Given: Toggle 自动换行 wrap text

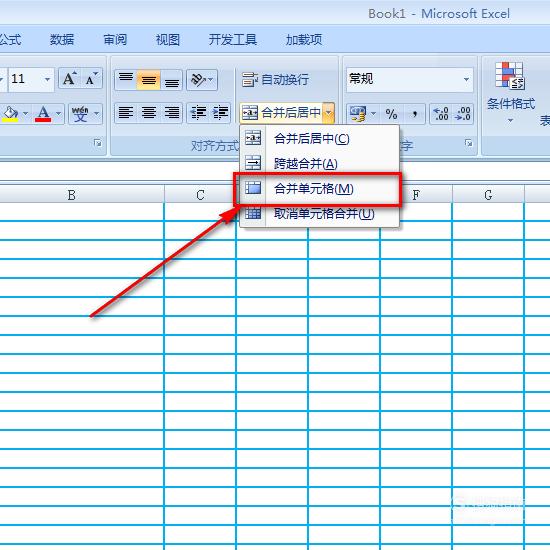Looking at the screenshot, I should (x=275, y=80).
